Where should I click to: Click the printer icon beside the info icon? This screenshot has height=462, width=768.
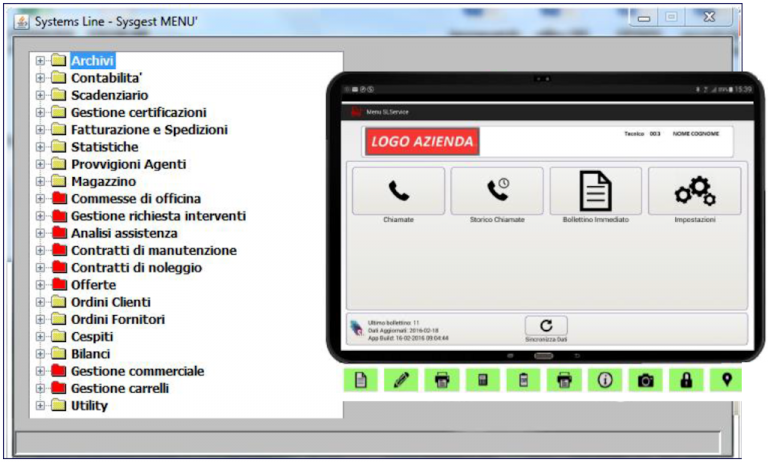pos(564,380)
